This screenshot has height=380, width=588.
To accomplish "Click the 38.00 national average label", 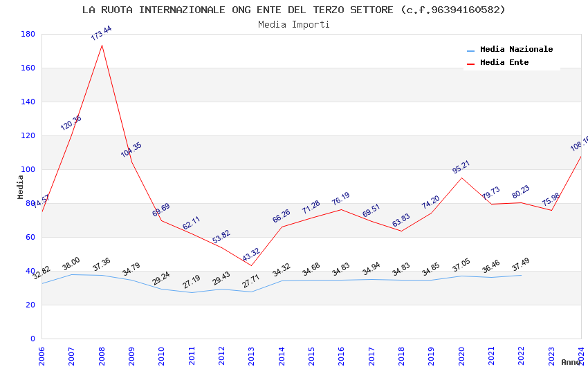I will click(x=71, y=264).
